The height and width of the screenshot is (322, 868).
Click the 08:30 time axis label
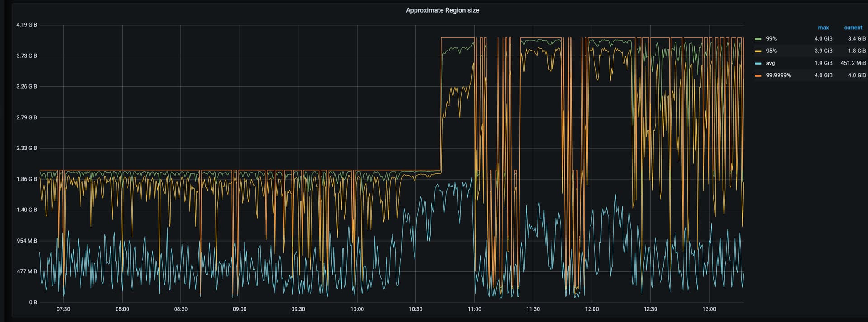tap(181, 309)
